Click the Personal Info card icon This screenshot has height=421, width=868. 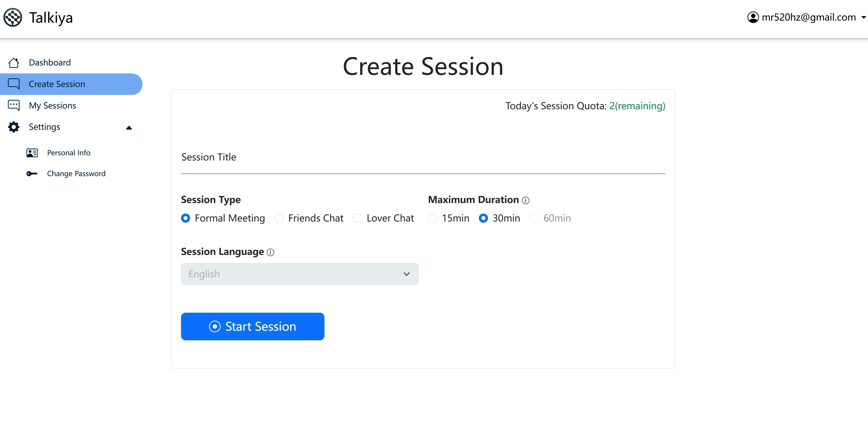point(32,153)
